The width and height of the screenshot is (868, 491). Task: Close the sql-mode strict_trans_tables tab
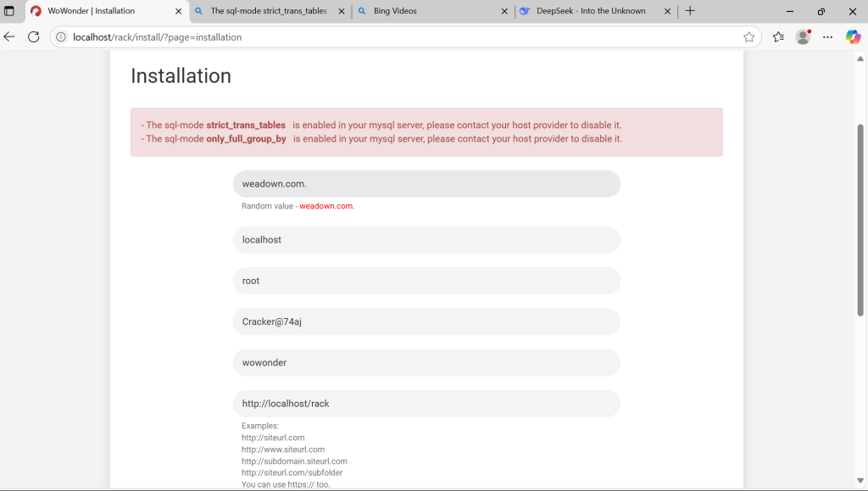[342, 11]
